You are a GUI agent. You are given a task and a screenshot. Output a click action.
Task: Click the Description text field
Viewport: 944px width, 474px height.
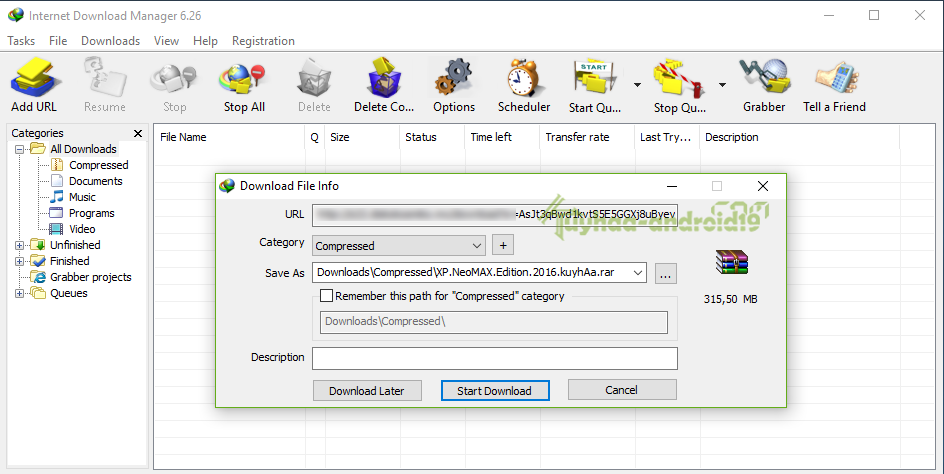click(x=495, y=358)
